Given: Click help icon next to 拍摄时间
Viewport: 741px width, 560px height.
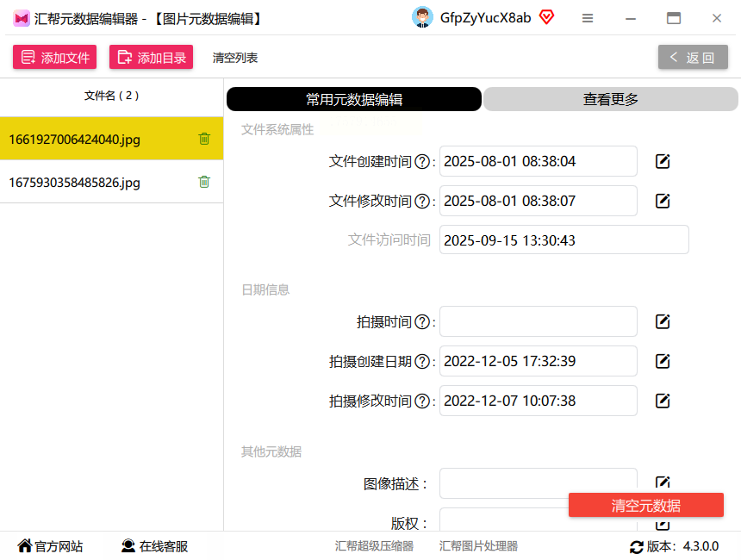Looking at the screenshot, I should tap(422, 322).
